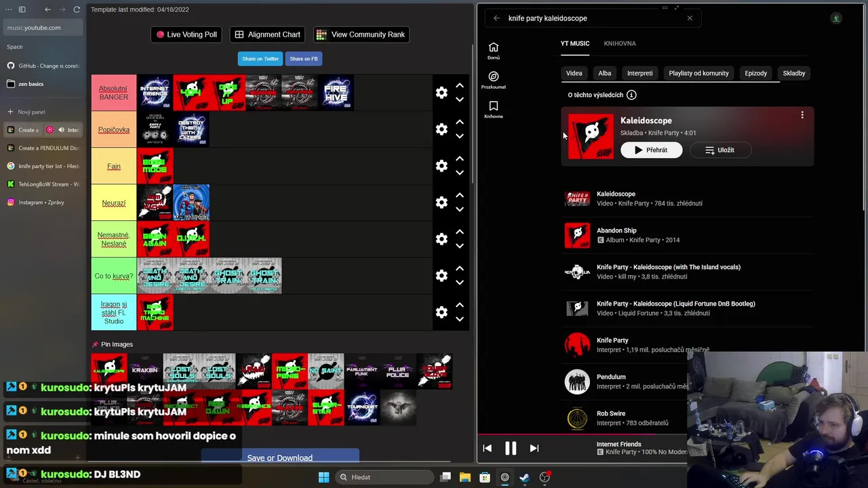Move Iragon si stáhl FL Studio row down

click(x=460, y=319)
